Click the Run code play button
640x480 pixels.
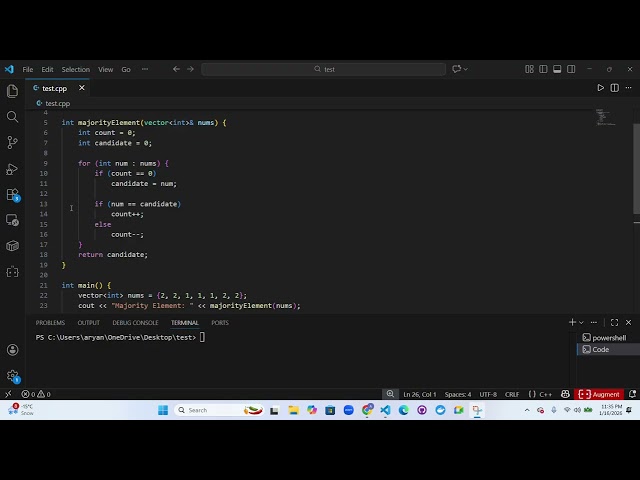(x=600, y=88)
